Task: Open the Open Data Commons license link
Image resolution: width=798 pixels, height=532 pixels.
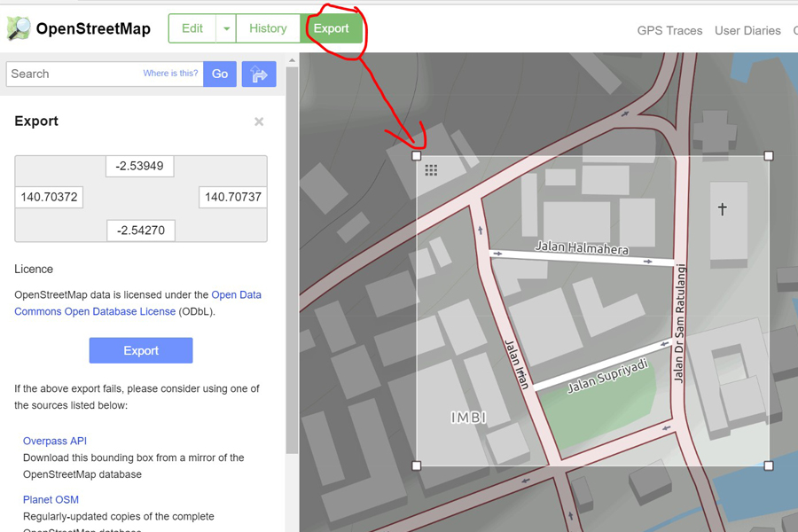Action: 138,303
